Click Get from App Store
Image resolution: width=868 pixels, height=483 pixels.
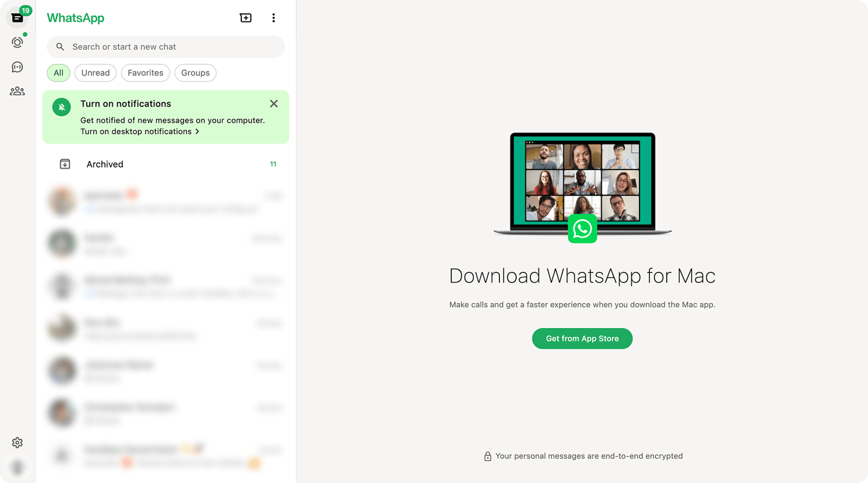[582, 338]
